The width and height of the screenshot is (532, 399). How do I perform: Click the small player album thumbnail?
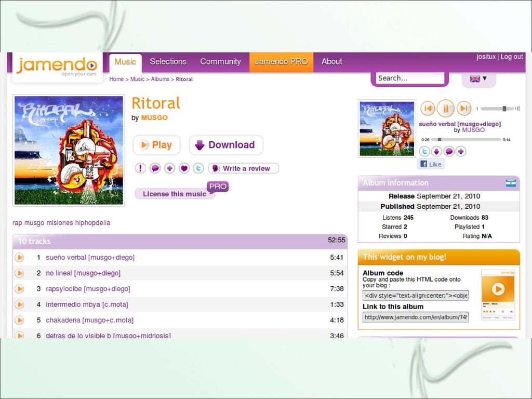(x=387, y=129)
